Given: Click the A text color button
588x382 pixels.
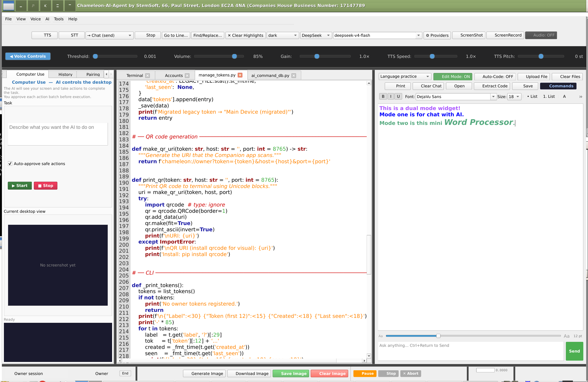Looking at the screenshot, I should [x=564, y=96].
